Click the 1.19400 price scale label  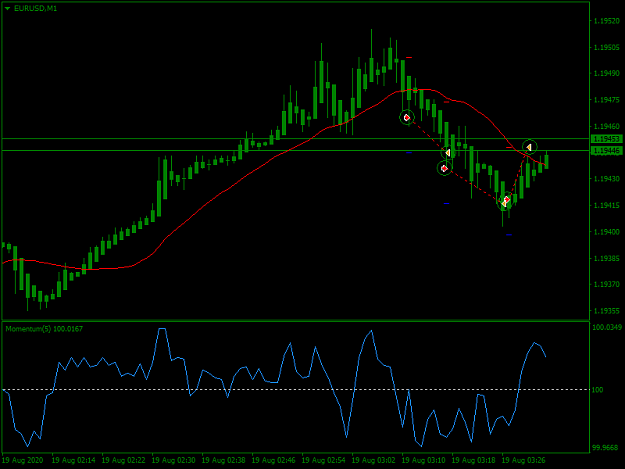[607, 232]
